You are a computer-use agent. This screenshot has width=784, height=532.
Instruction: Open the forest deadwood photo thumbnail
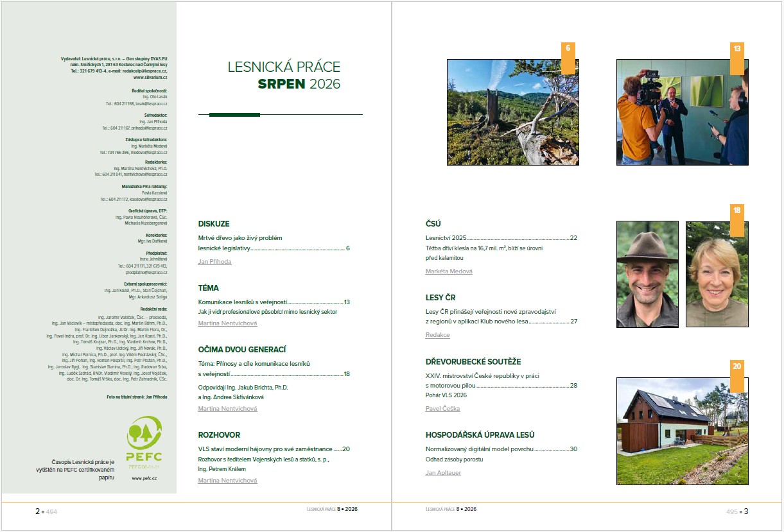[512, 112]
